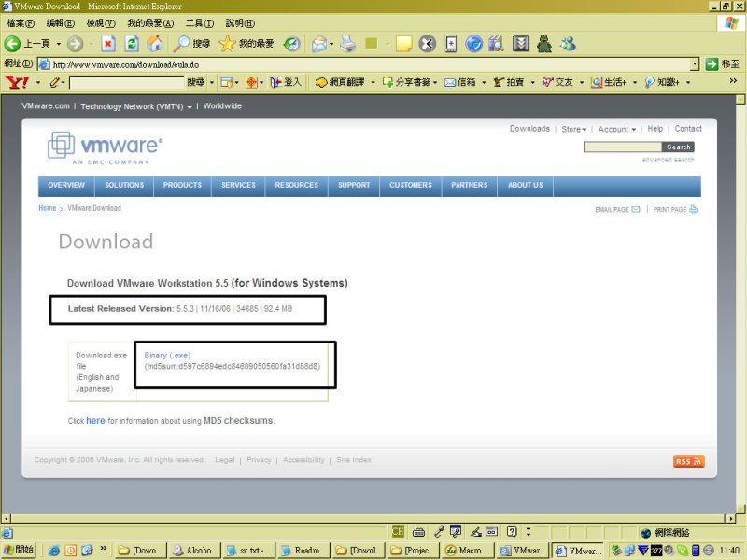The image size is (747, 560).
Task: Refresh the page using green arrows icon
Action: click(132, 44)
